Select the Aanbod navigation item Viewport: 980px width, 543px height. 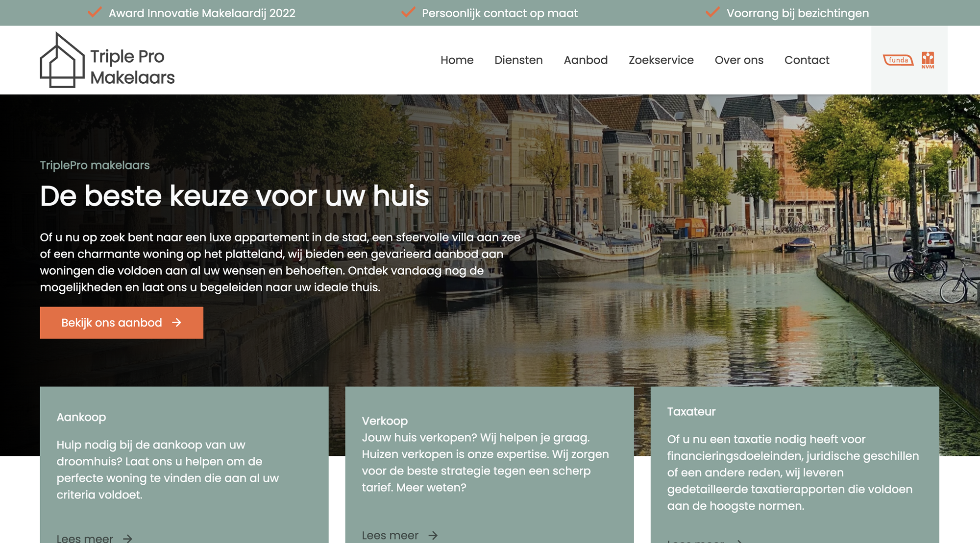click(586, 60)
